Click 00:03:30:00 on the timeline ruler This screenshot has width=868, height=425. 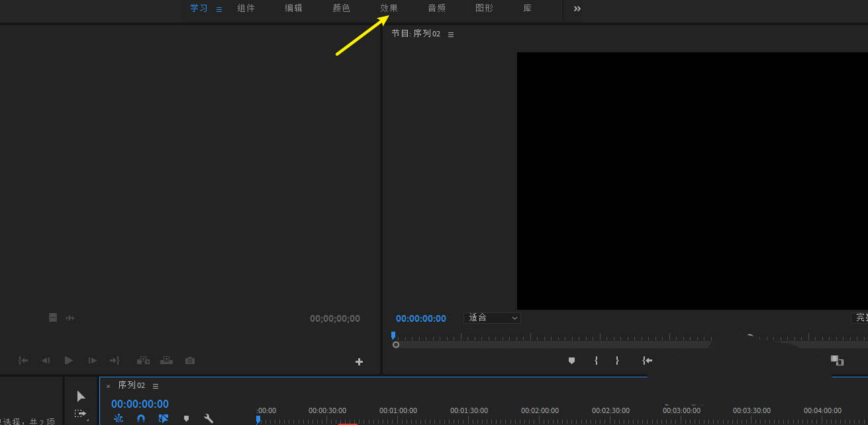[x=751, y=410]
